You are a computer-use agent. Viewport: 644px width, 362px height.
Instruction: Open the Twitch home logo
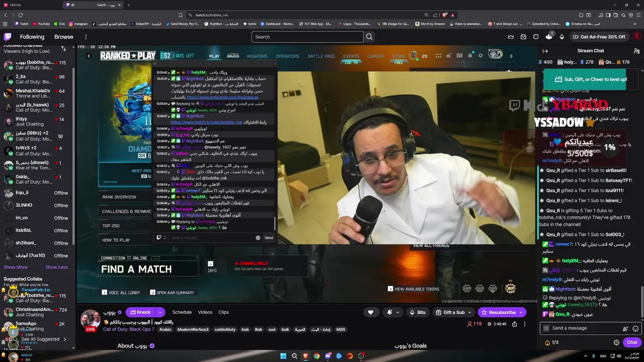click(x=8, y=37)
